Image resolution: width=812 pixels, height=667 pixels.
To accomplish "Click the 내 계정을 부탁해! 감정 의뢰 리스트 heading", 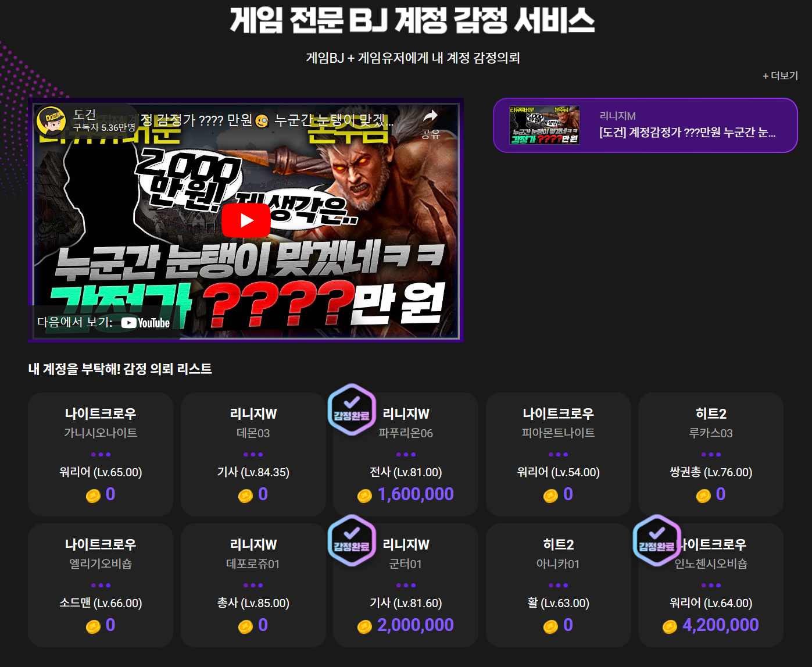I will click(120, 369).
